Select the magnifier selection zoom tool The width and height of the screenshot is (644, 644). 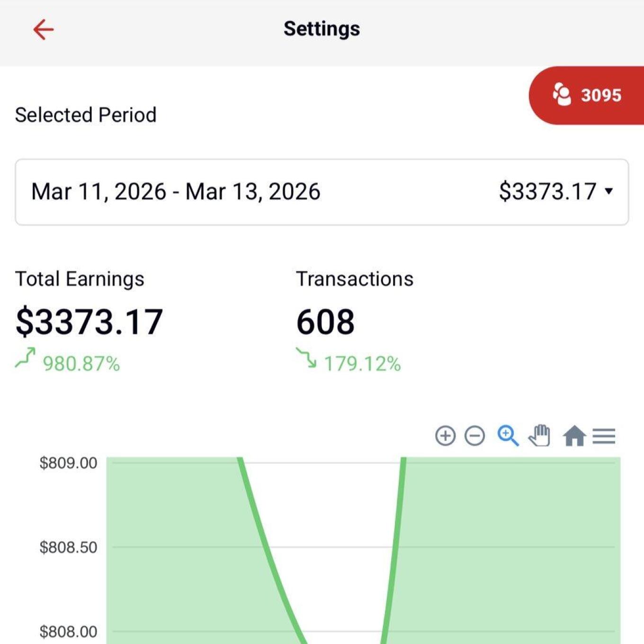click(508, 436)
